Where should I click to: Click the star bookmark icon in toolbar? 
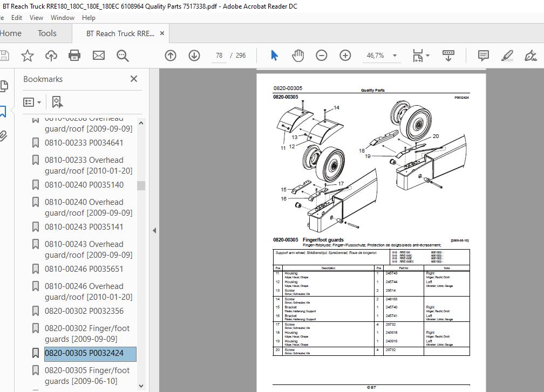click(28, 56)
